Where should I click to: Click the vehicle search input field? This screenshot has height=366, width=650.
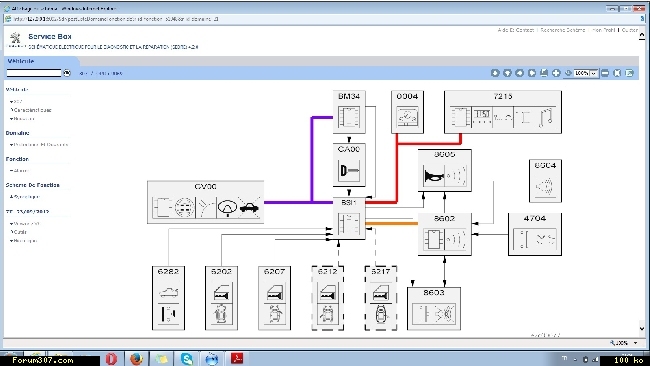click(34, 73)
